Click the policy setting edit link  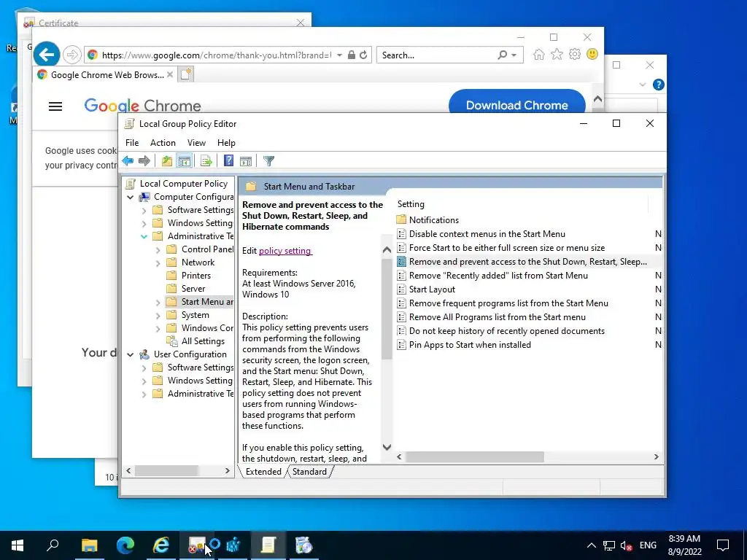[x=285, y=251]
